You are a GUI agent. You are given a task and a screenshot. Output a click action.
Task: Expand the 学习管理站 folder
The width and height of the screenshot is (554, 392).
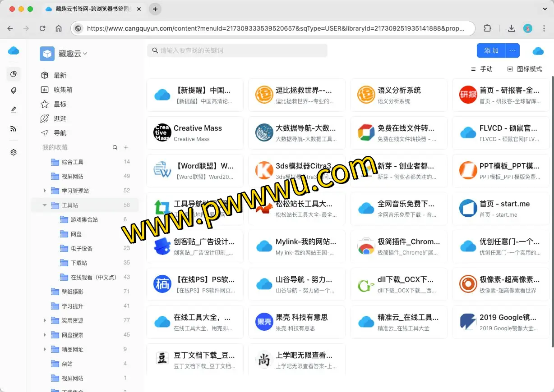(x=45, y=191)
